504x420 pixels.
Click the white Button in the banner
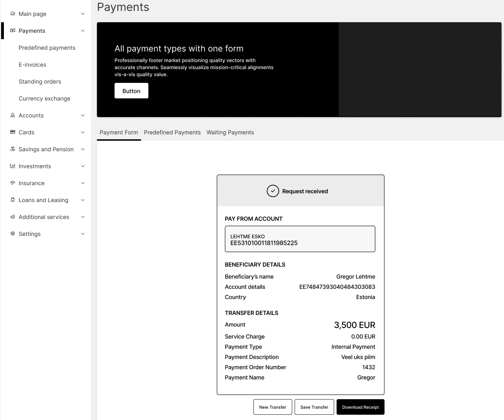coord(131,91)
